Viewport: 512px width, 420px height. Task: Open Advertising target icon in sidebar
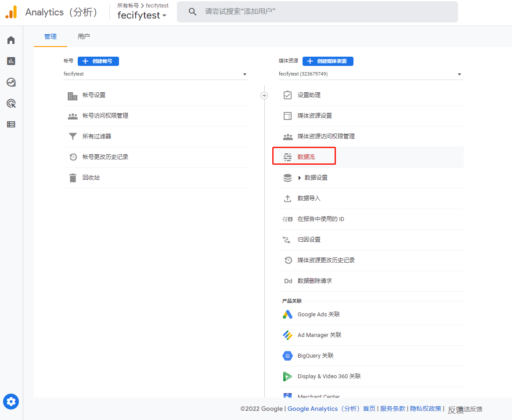11,104
